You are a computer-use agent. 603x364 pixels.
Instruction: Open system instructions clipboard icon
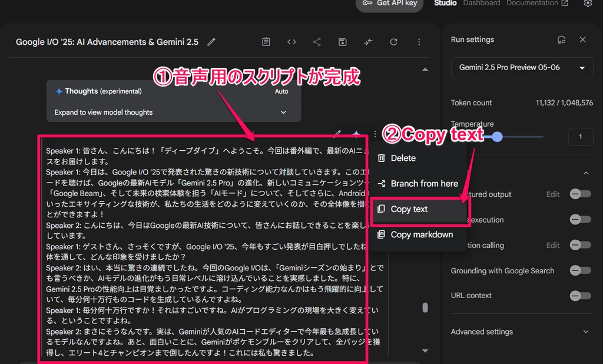266,42
